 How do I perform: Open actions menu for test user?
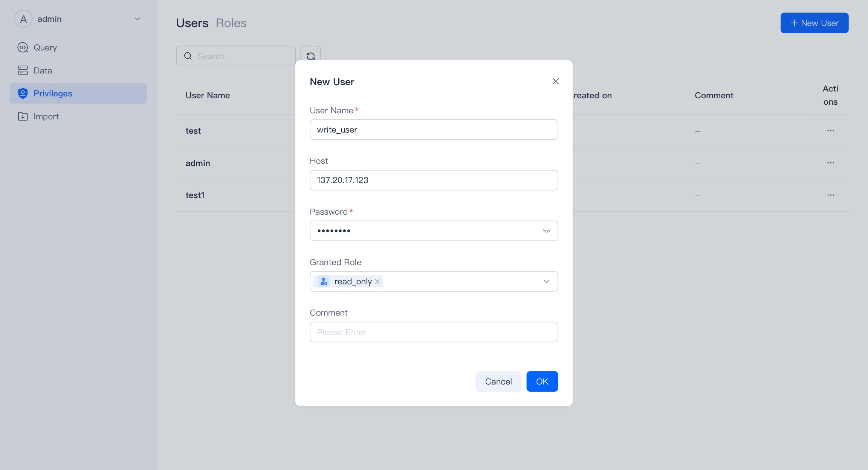point(830,131)
